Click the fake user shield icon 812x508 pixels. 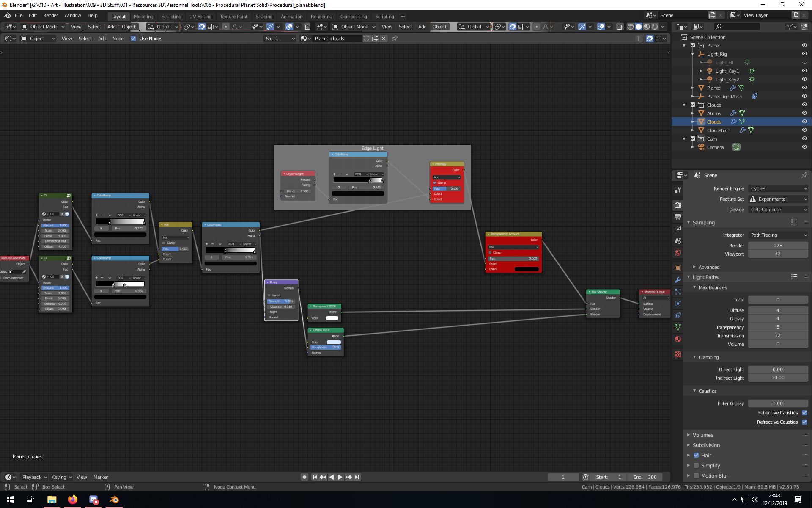(x=367, y=39)
